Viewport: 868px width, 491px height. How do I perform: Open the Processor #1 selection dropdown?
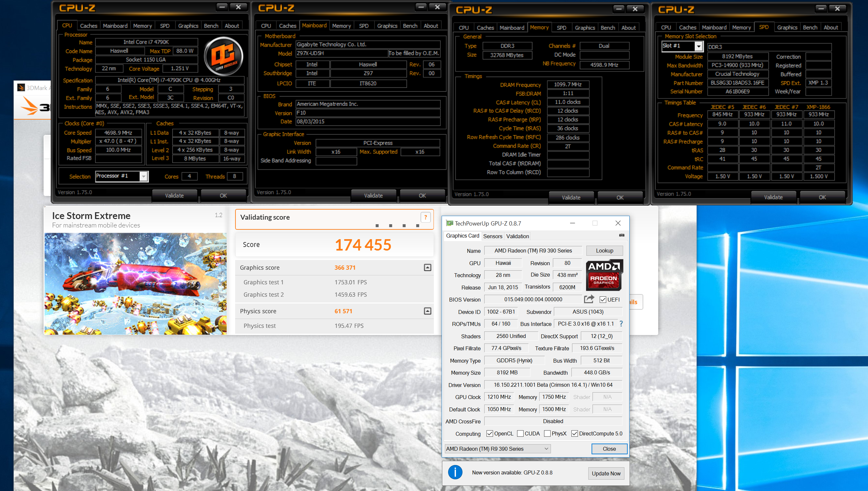(144, 176)
